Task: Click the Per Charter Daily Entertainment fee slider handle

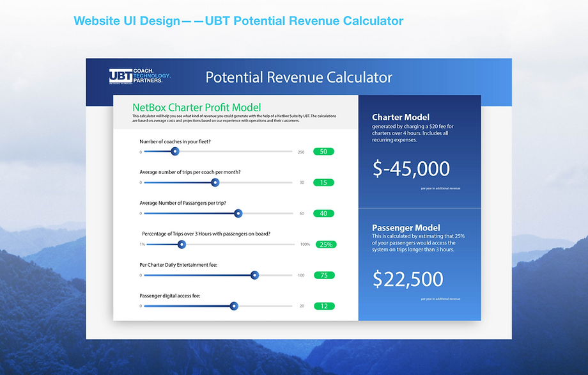Action: tap(254, 275)
